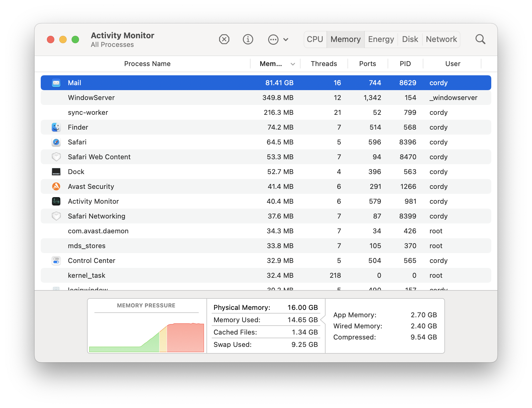Click the Safari Web Content shield icon
Viewport: 532px width, 408px height.
(56, 157)
